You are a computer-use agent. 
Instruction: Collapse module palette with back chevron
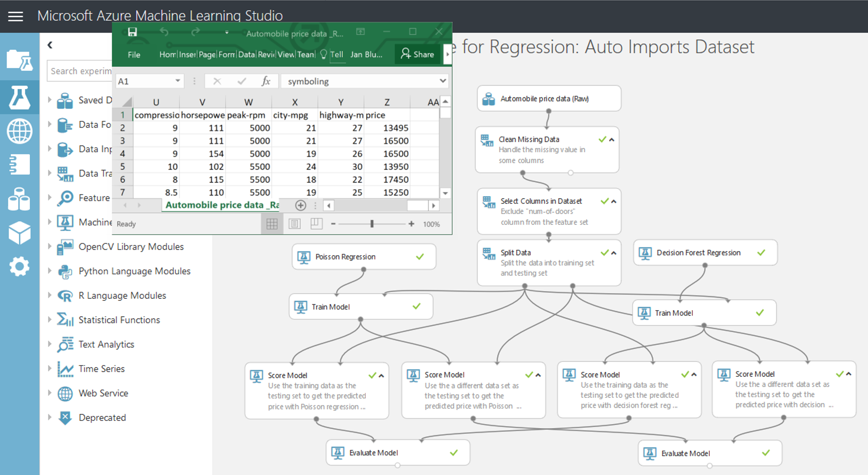pos(50,45)
